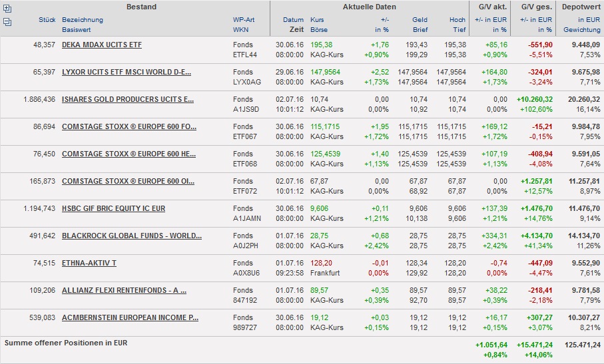Open ALLIANZ FLEXI RENTENFONDS link
This screenshot has height=364, width=604.
[x=124, y=290]
